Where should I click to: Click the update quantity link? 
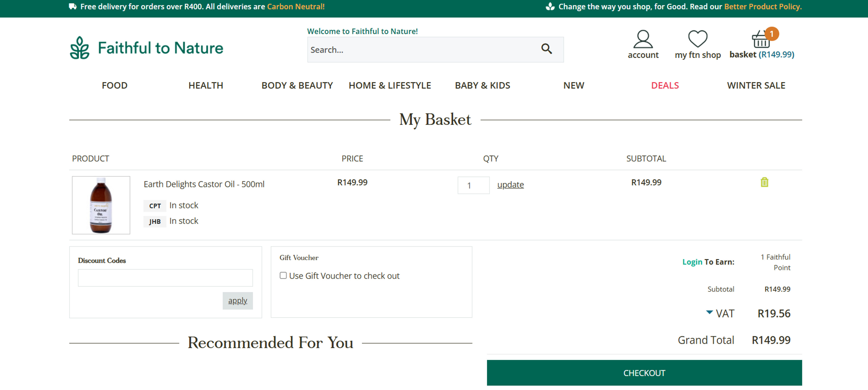(x=510, y=185)
